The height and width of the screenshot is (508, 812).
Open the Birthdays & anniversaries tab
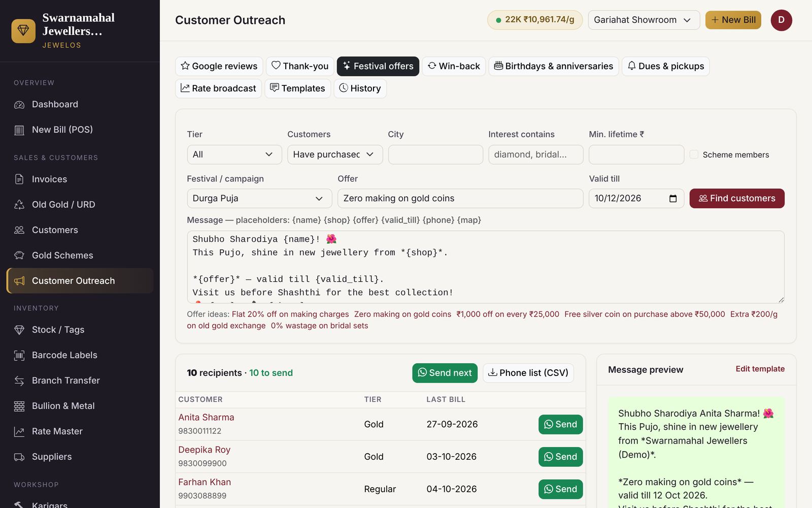[x=554, y=66]
